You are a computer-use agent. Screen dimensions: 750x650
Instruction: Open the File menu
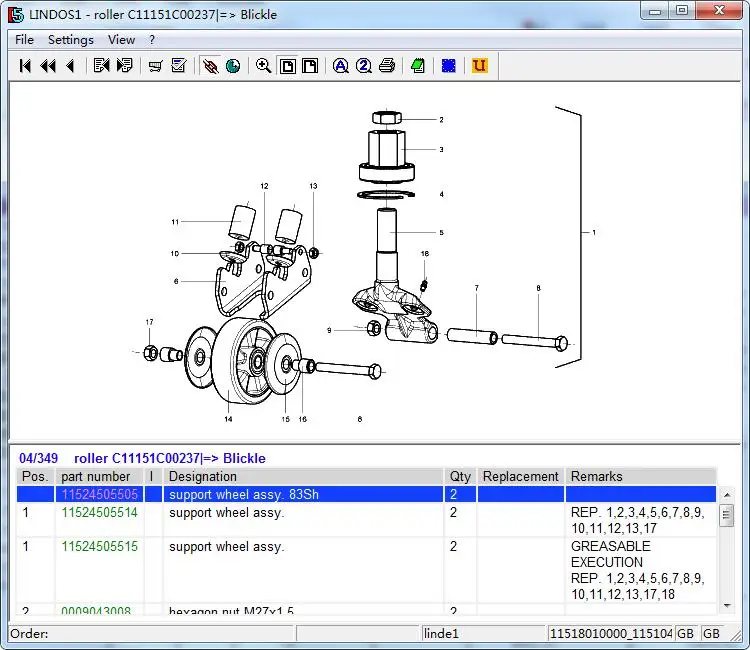coord(24,40)
